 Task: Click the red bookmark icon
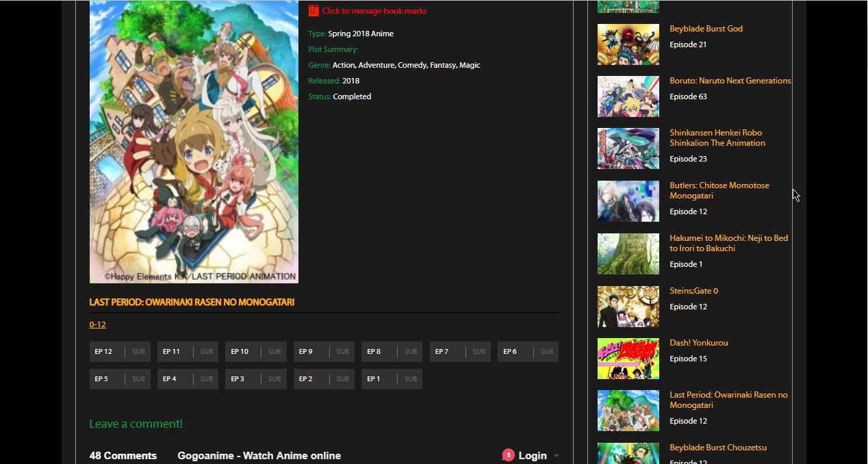coord(314,11)
